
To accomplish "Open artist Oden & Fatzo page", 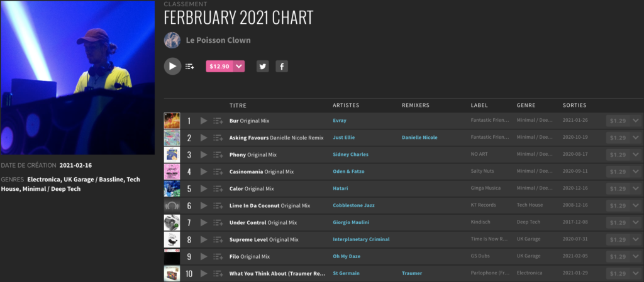I will [x=348, y=171].
